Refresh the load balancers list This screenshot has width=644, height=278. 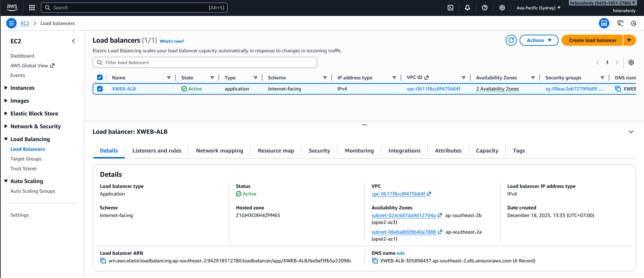tap(511, 40)
